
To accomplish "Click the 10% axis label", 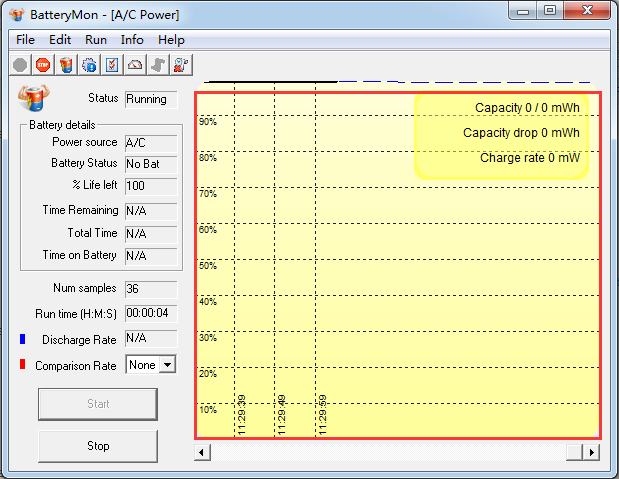I will pyautogui.click(x=208, y=410).
